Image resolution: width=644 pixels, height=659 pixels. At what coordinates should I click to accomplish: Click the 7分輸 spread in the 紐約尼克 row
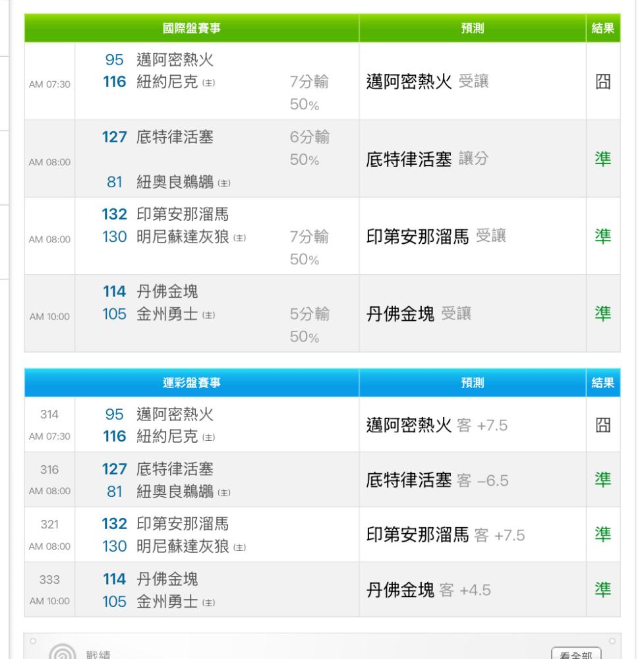309,82
